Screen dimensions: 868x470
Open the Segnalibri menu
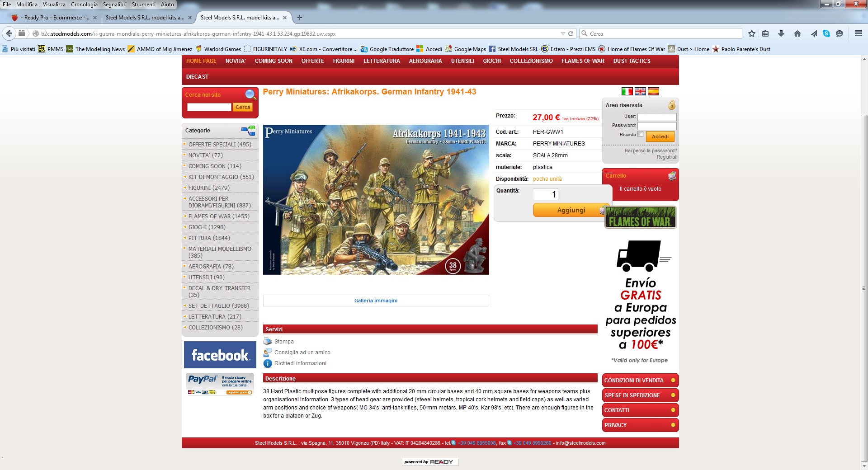[x=114, y=5]
